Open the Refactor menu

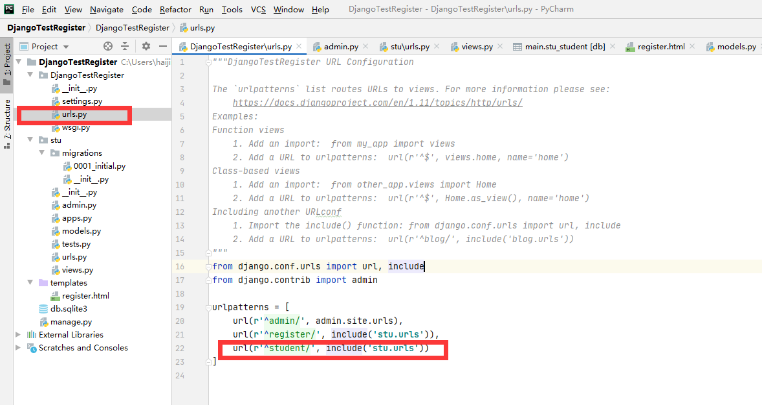(x=175, y=9)
